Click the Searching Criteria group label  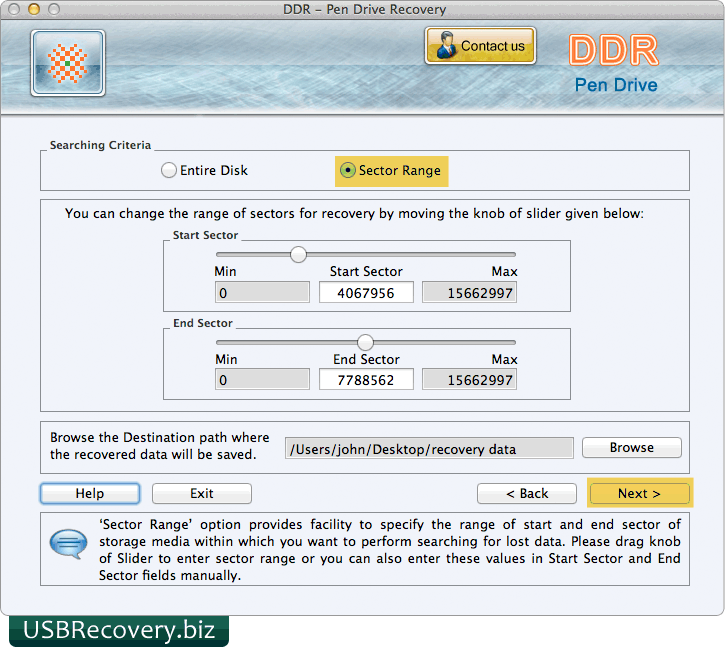coord(100,145)
